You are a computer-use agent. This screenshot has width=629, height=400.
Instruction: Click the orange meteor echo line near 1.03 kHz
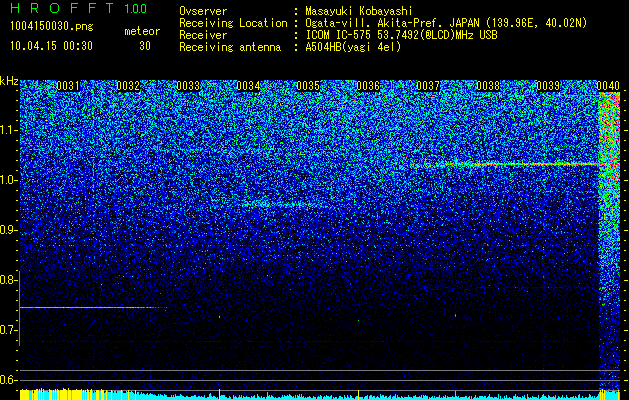pyautogui.click(x=509, y=164)
